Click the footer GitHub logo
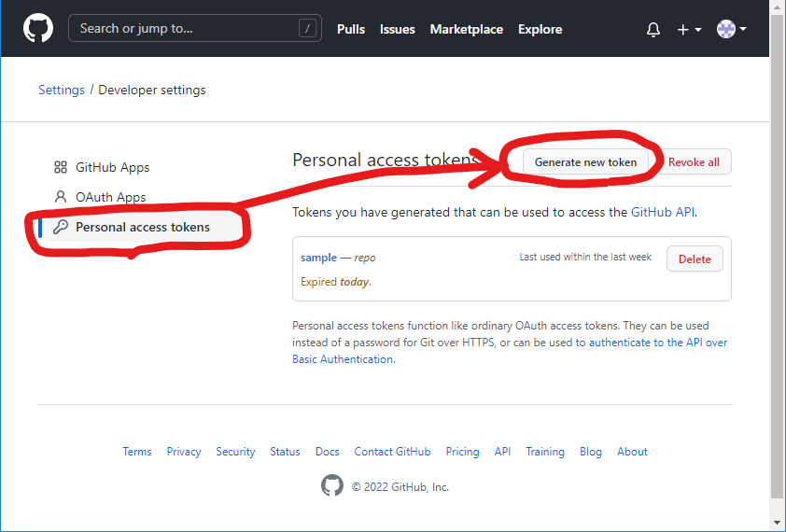The image size is (786, 532). (332, 486)
